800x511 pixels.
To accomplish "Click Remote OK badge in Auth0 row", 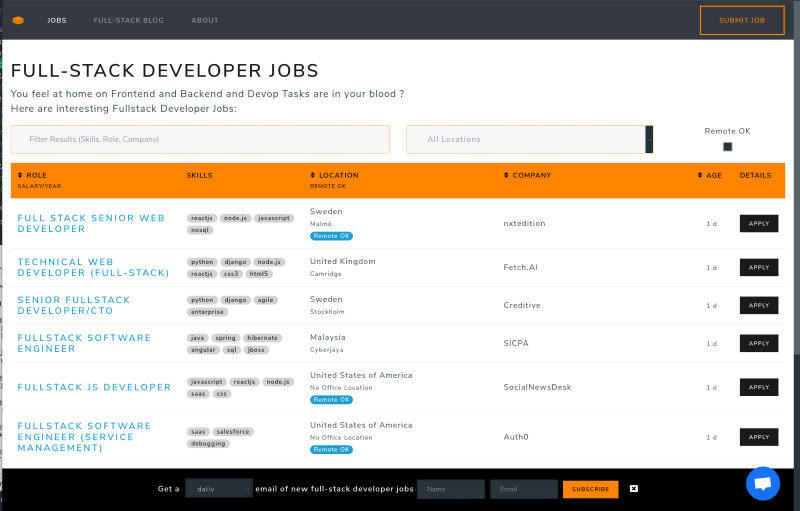I will [x=332, y=450].
